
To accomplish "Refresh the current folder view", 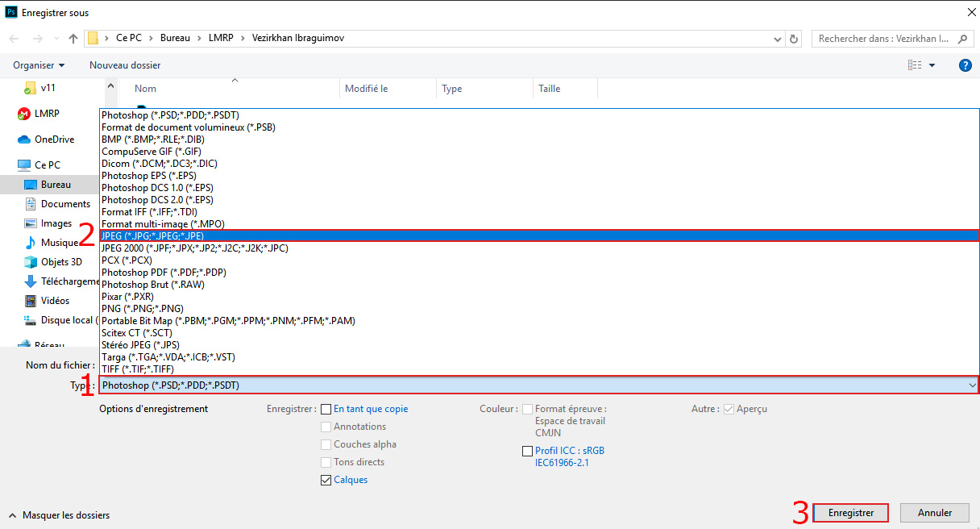I will click(x=794, y=39).
